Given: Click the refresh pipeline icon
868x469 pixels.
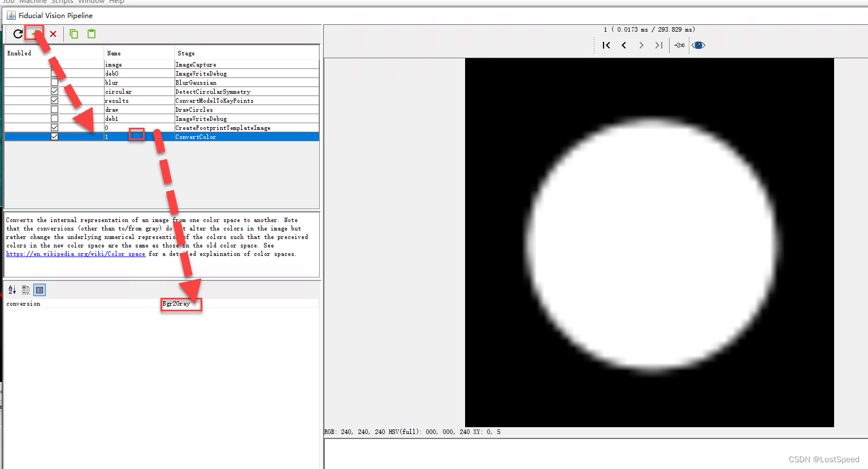Looking at the screenshot, I should coord(18,34).
